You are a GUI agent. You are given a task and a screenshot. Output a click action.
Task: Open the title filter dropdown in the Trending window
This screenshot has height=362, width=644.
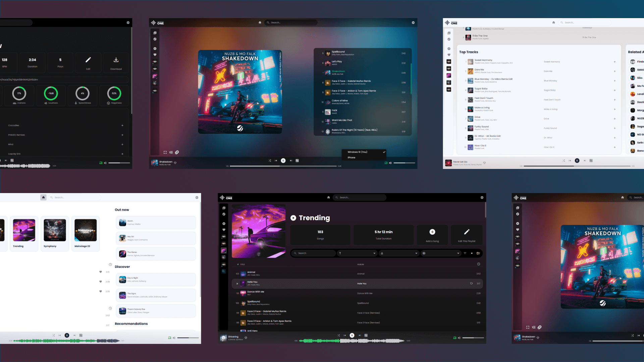pyautogui.click(x=357, y=253)
